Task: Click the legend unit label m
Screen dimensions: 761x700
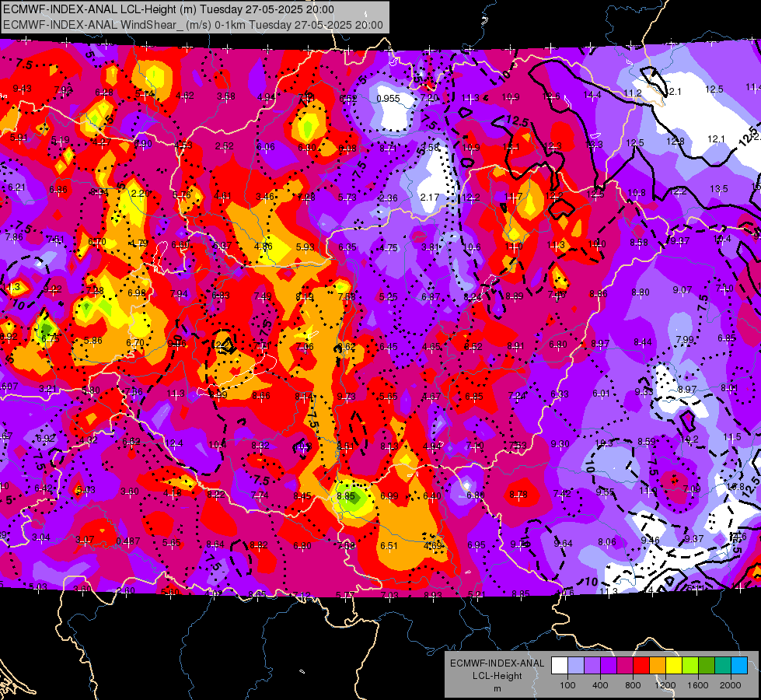Action: [497, 689]
